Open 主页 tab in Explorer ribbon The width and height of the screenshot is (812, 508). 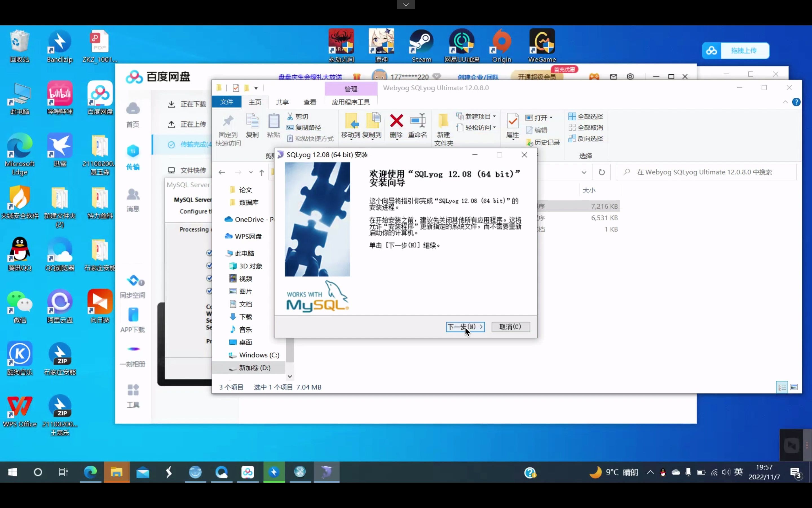255,102
